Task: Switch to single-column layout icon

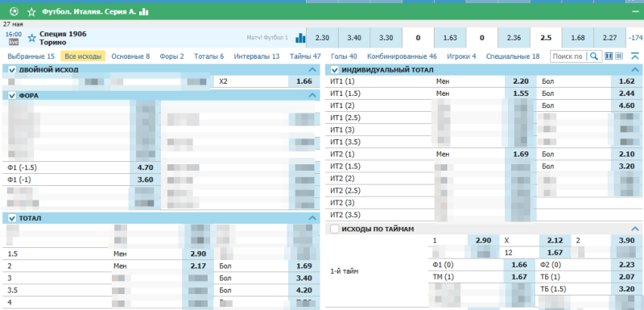Action: (619, 56)
